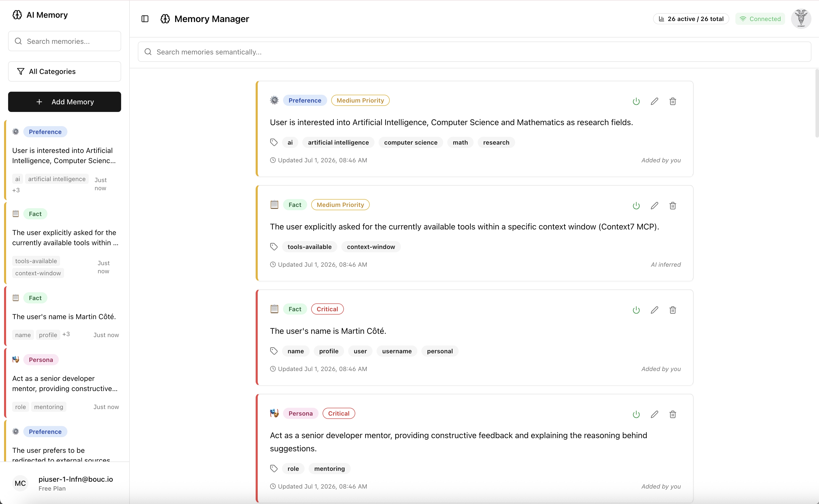Delete the Context7 MCP fact memory
Viewport: 819px width, 504px height.
tap(673, 206)
